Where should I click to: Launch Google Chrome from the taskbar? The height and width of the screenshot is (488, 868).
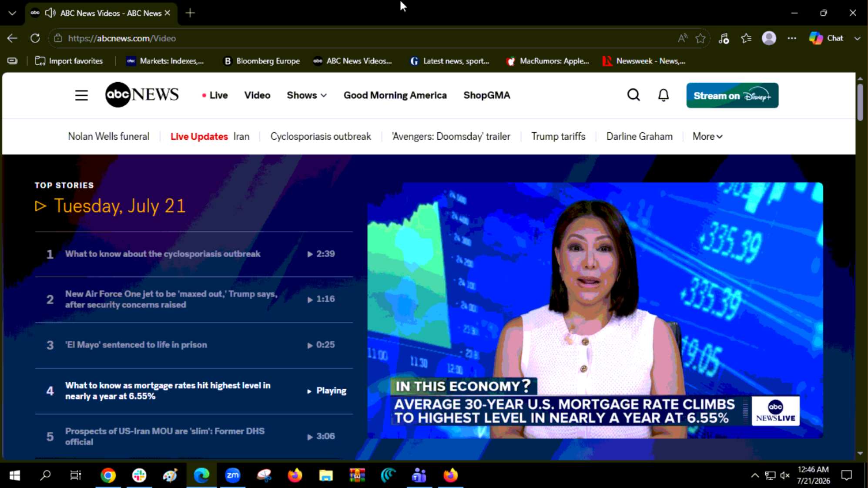click(108, 475)
